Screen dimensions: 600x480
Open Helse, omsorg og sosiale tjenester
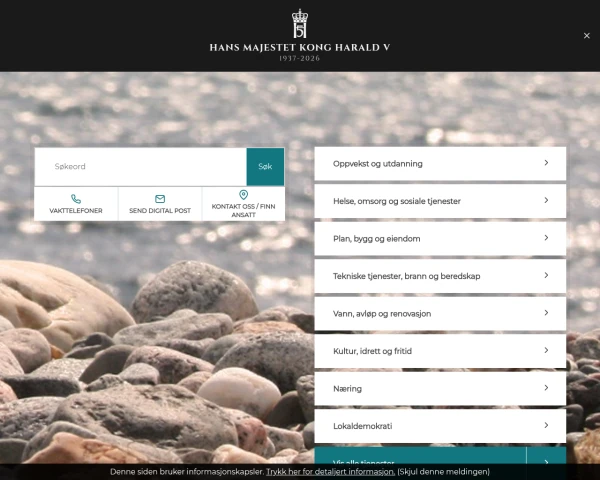(440, 201)
